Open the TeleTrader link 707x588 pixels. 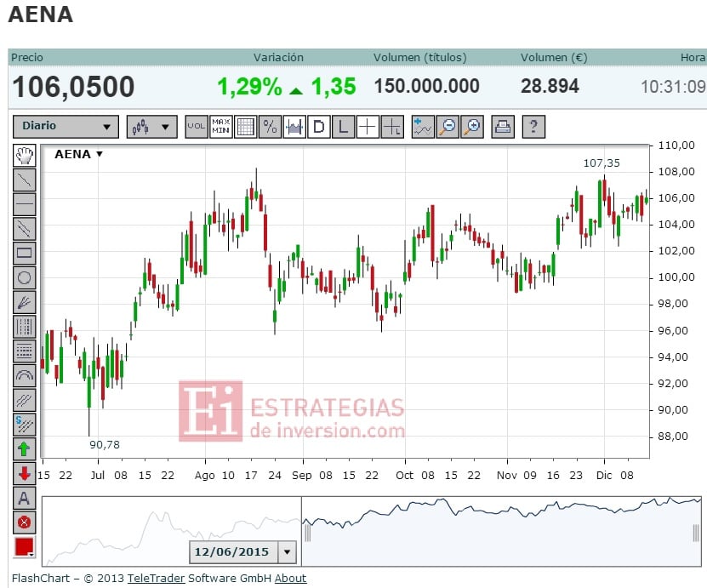point(156,578)
